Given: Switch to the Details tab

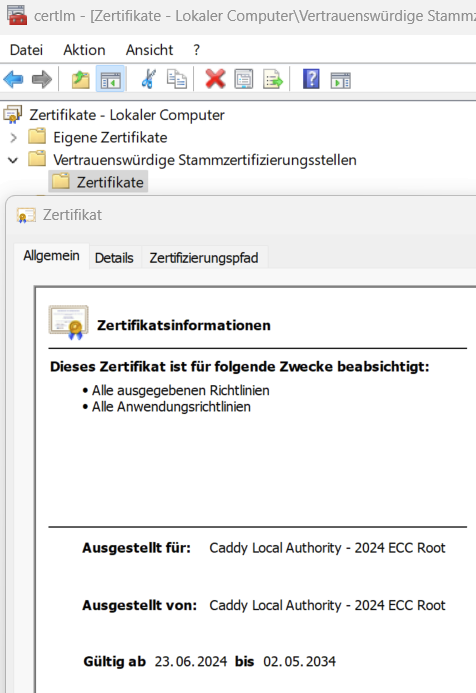Looking at the screenshot, I should click(x=114, y=258).
